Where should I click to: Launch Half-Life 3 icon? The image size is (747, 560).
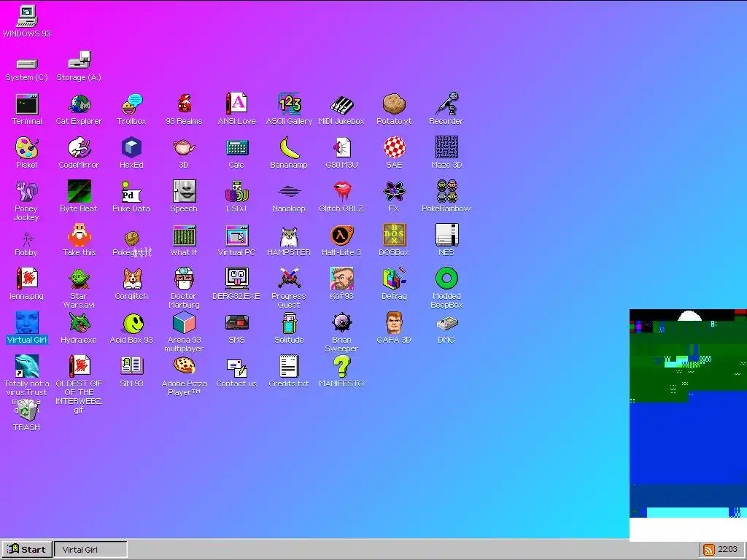click(341, 236)
